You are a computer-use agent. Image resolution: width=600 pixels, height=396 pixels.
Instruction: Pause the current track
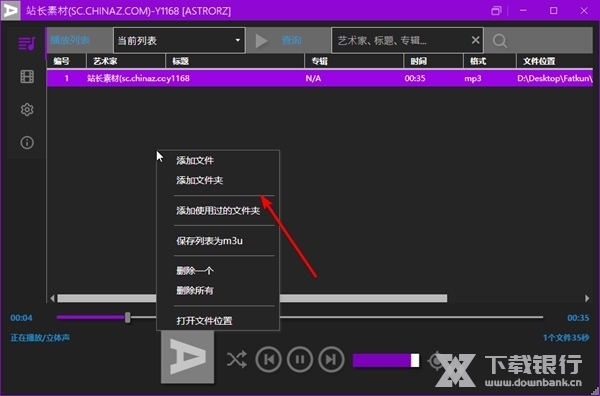300,360
